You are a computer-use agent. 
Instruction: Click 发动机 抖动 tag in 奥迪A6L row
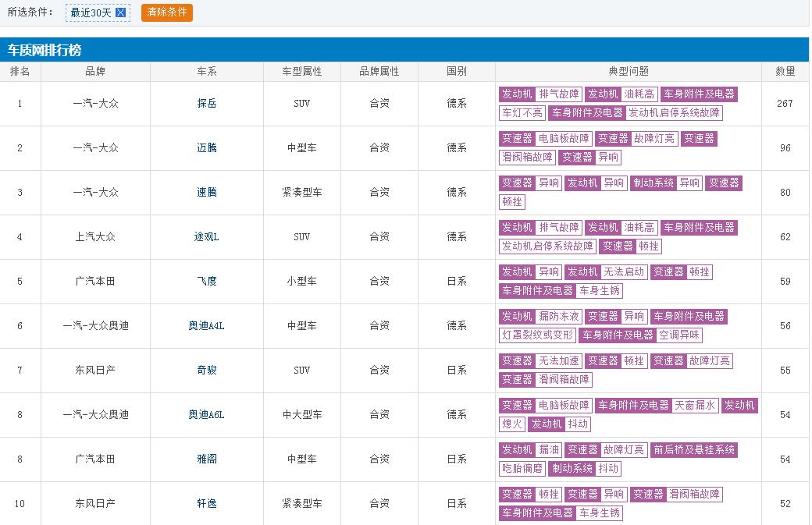559,424
